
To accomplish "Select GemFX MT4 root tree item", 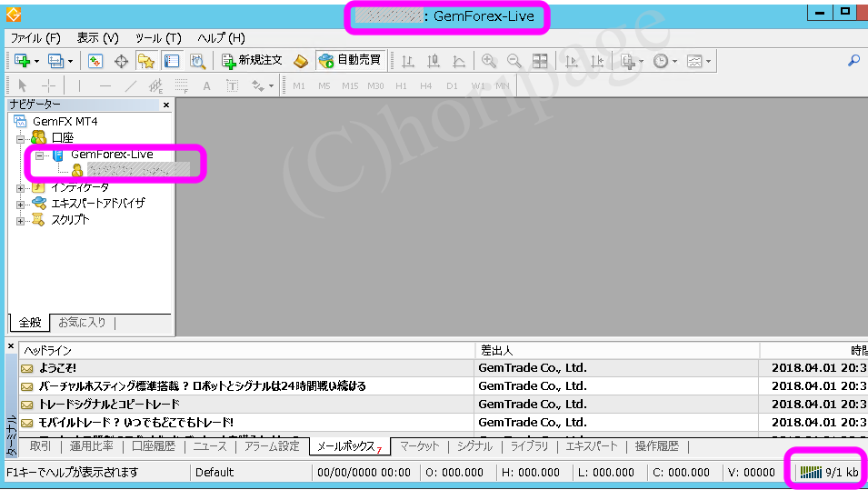I will (x=65, y=121).
